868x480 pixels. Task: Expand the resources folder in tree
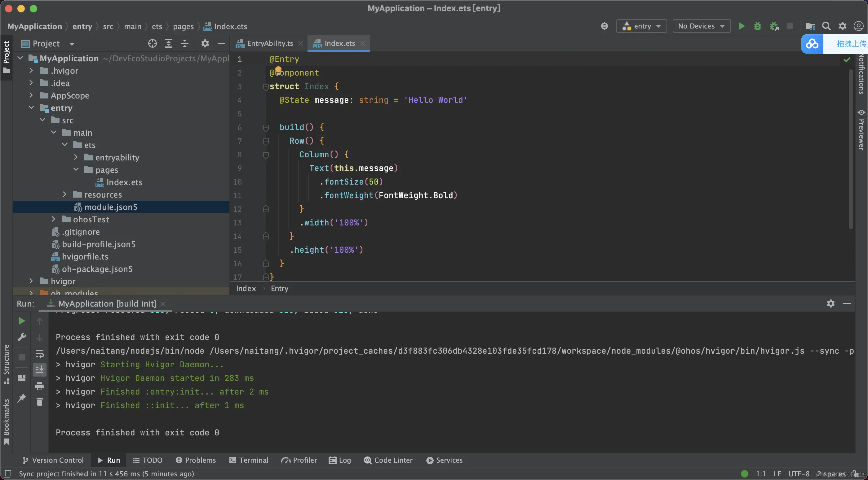(65, 194)
